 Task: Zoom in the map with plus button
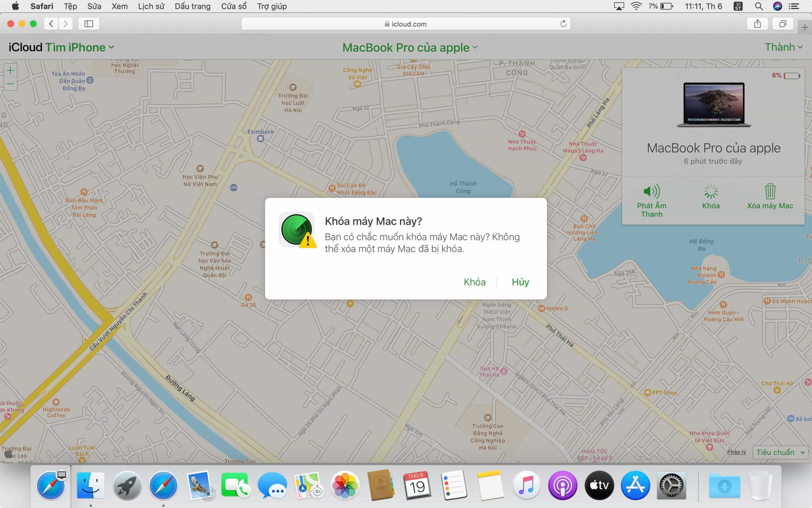[x=10, y=70]
